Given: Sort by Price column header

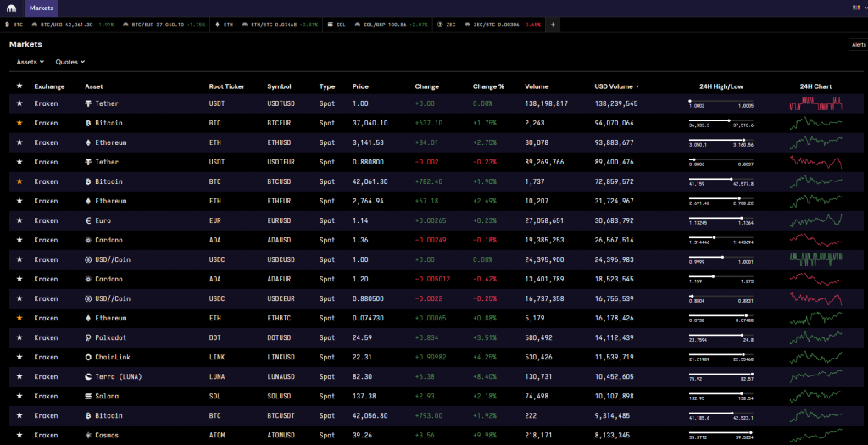Looking at the screenshot, I should pyautogui.click(x=360, y=86).
